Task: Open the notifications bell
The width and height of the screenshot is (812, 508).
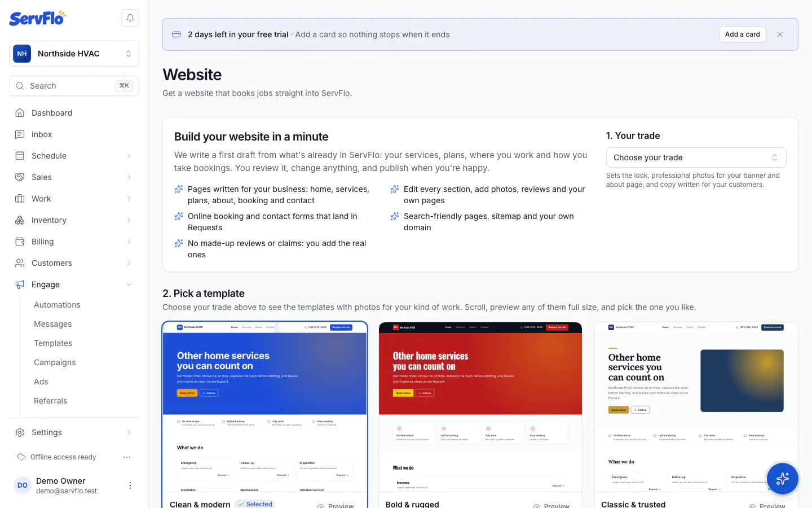Action: point(130,18)
